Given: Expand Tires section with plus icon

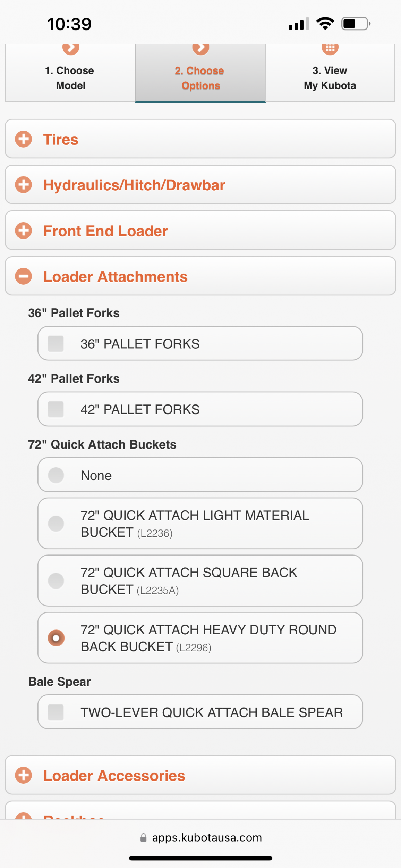Looking at the screenshot, I should (23, 139).
